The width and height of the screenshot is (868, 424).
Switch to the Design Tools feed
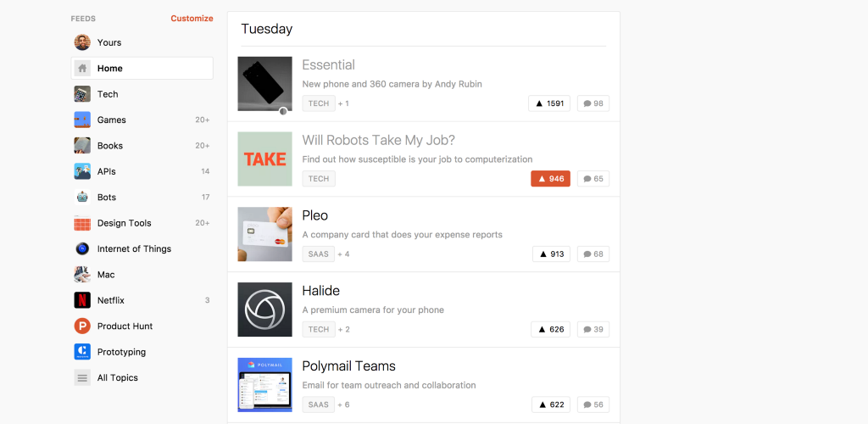[x=124, y=223]
